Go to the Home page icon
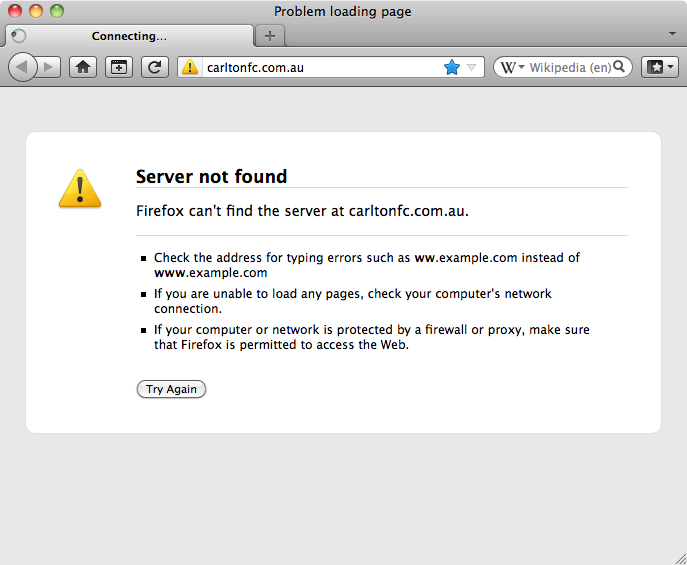Viewport: 687px width, 565px height. [x=83, y=67]
